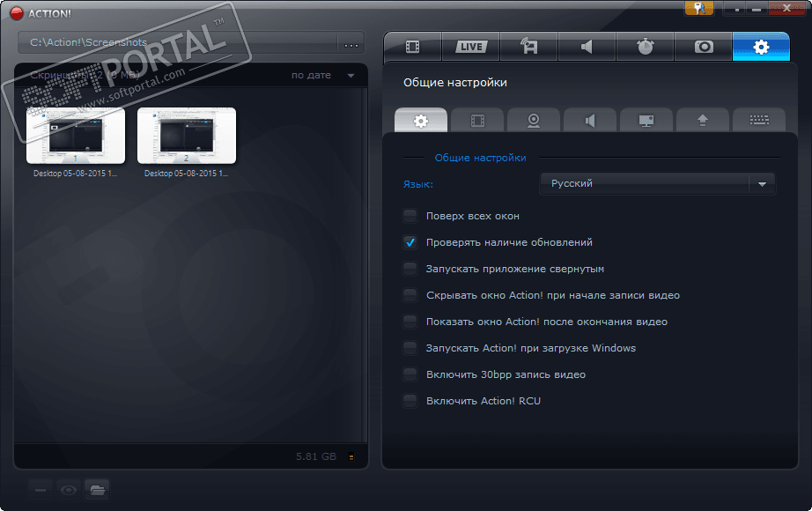The width and height of the screenshot is (812, 511).
Task: Enable 'Поверх всех окон' checkbox
Action: pyautogui.click(x=410, y=216)
